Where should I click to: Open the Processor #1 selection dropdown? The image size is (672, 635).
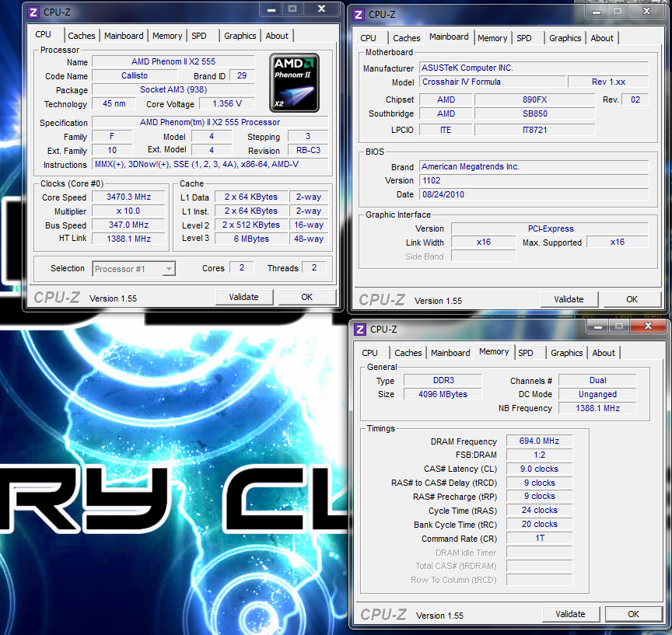tap(134, 269)
